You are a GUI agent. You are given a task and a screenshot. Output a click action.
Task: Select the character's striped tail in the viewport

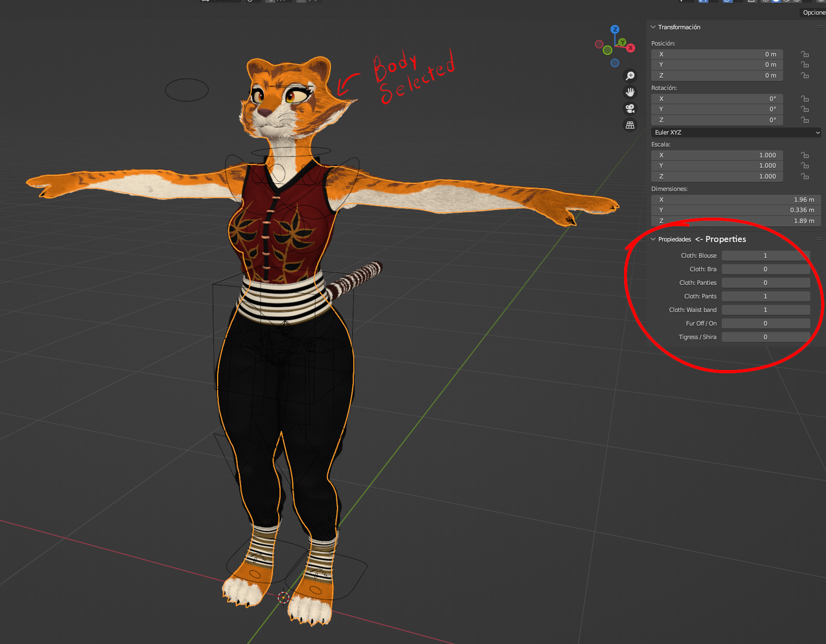[355, 279]
